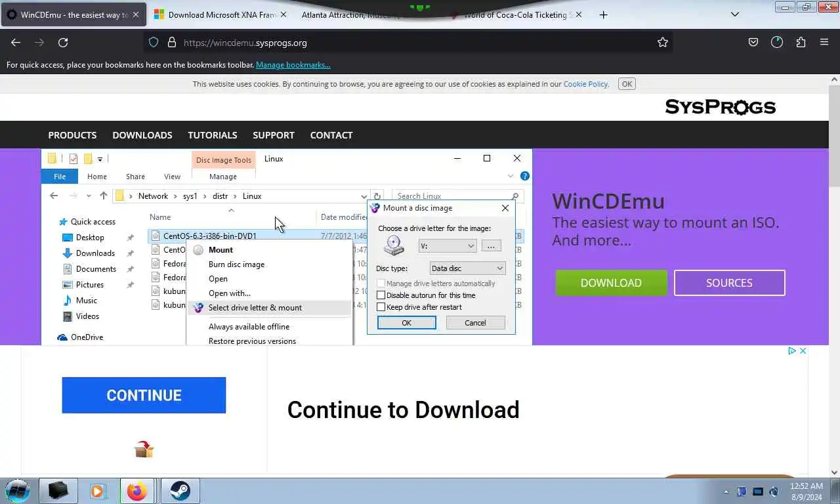Open Explorer quick access toolbar dropdown
Viewport: 840px width, 504px height.
pos(100,159)
